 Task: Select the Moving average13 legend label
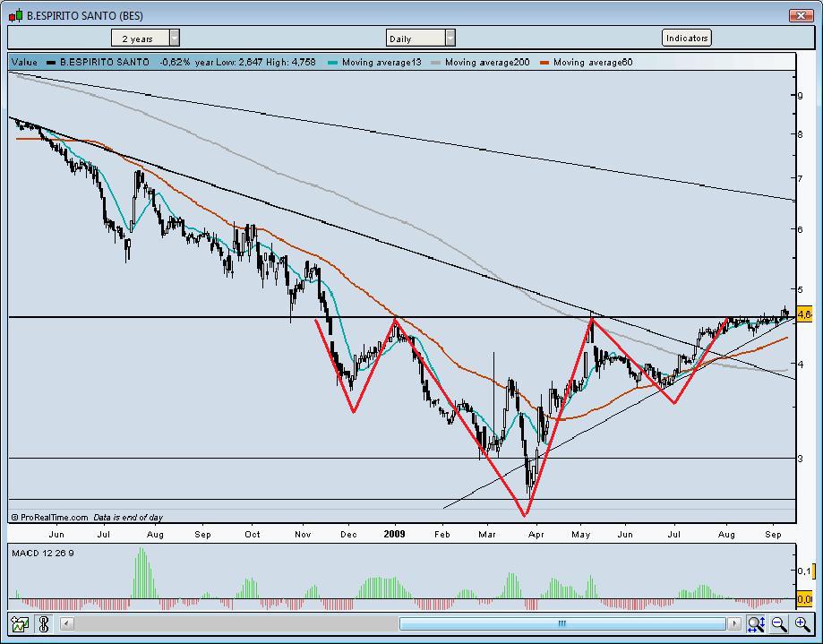[381, 63]
